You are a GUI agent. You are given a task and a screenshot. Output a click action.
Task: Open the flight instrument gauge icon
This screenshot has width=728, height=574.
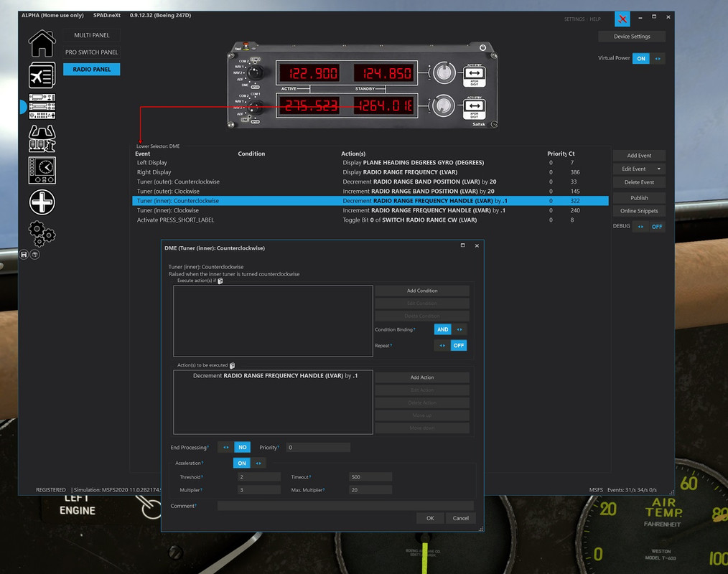pyautogui.click(x=42, y=170)
